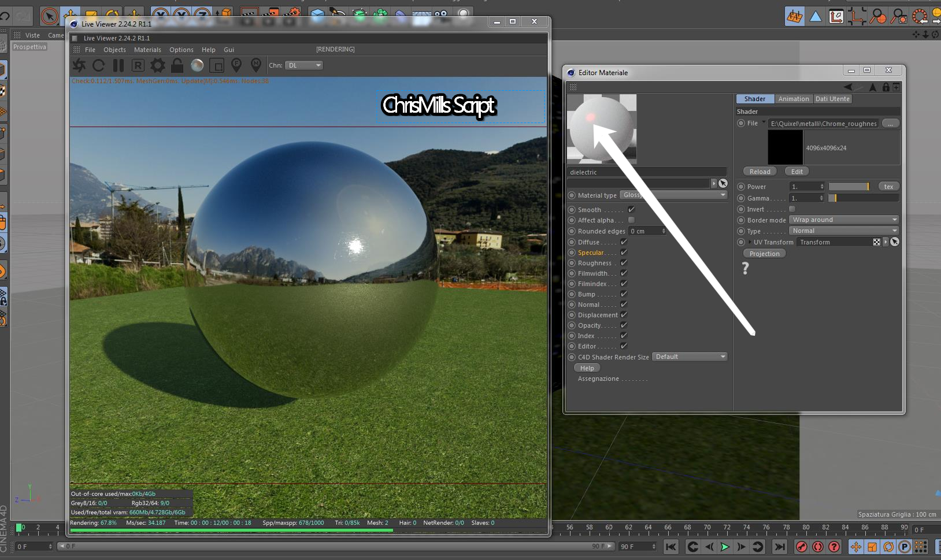941x560 pixels.
Task: Select the material picker 'M' pin icon
Action: pyautogui.click(x=256, y=65)
